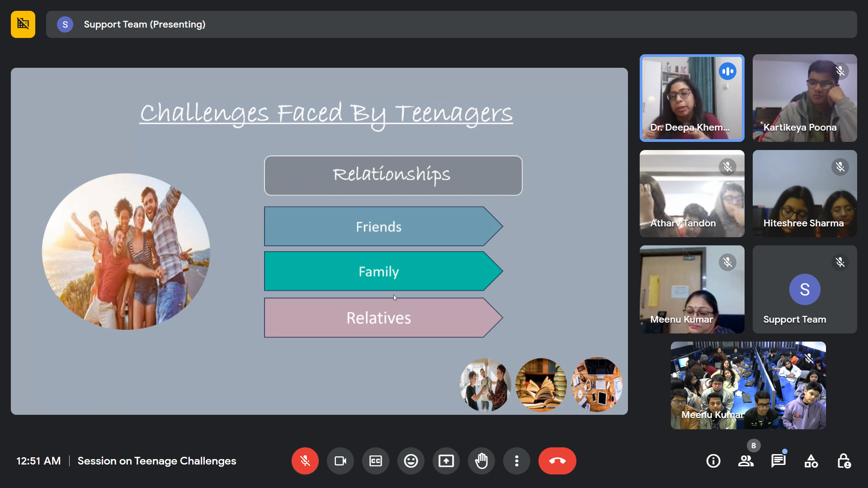This screenshot has width=868, height=488.
Task: Unmute the microphone button
Action: (x=305, y=461)
